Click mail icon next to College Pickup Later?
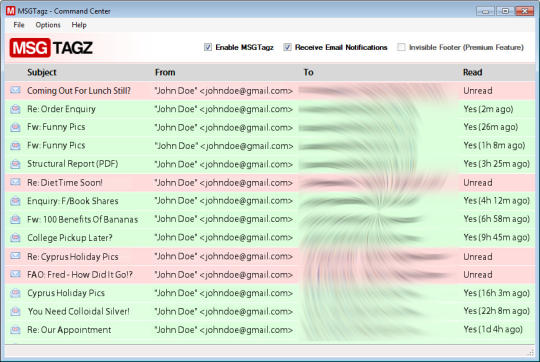The width and height of the screenshot is (540, 362). point(15,237)
